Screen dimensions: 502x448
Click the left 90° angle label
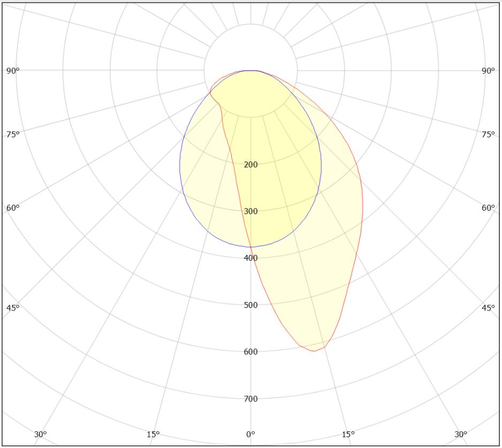coord(13,71)
